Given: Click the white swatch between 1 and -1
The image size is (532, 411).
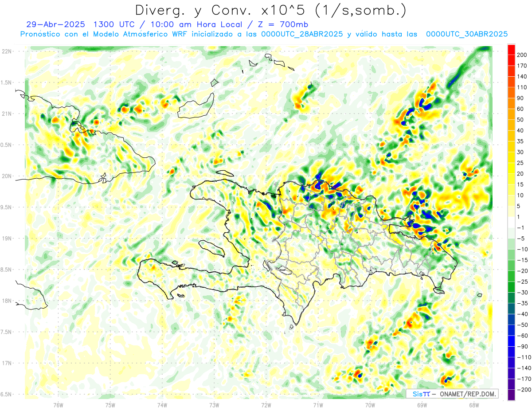Looking at the screenshot, I should click(511, 222).
